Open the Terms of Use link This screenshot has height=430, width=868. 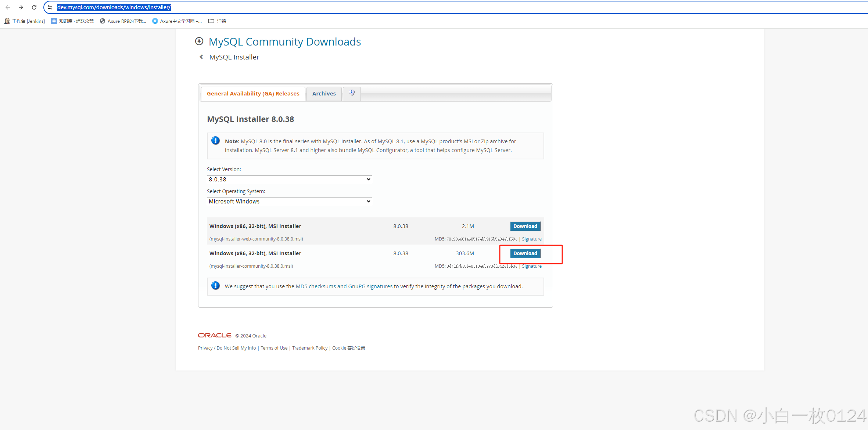[x=274, y=348]
